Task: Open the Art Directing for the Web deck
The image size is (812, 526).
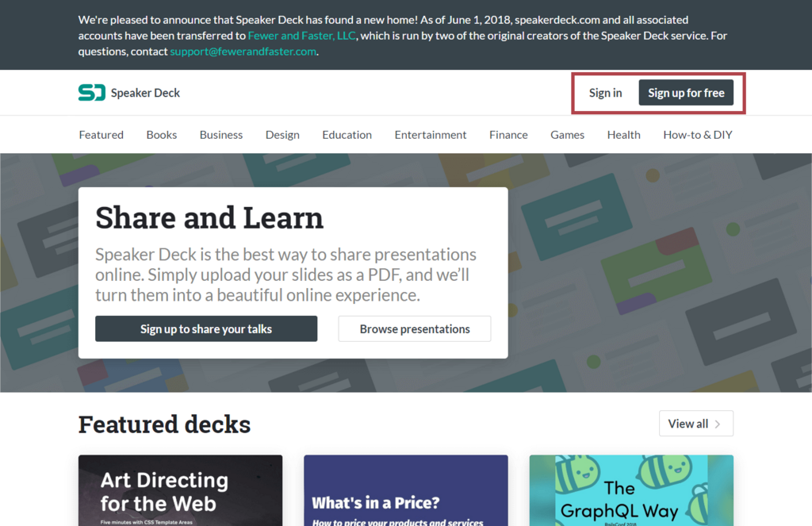Action: (180, 490)
